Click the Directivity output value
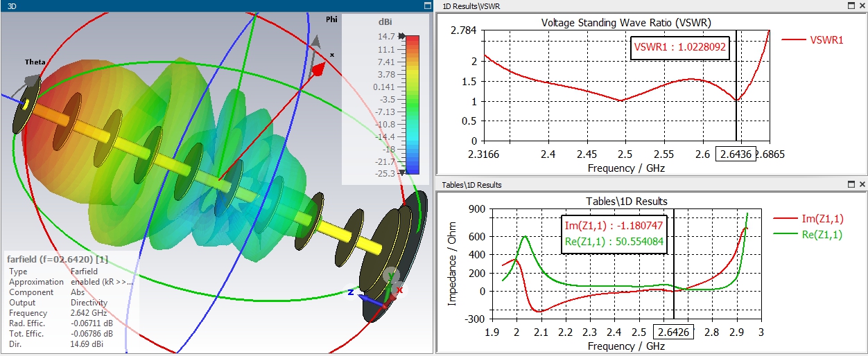Image resolution: width=868 pixels, height=356 pixels. [x=89, y=303]
